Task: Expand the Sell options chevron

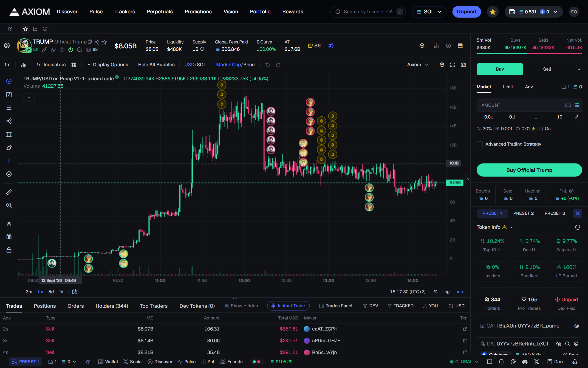Action: pos(579,69)
